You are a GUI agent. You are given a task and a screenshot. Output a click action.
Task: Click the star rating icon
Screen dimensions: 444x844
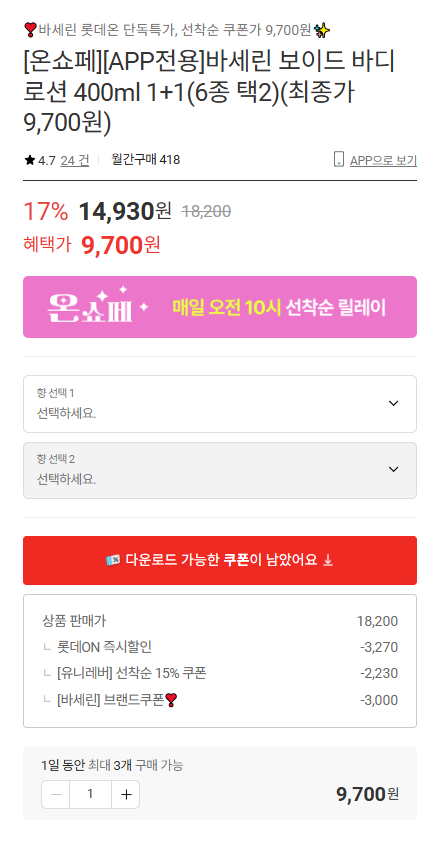(30, 160)
